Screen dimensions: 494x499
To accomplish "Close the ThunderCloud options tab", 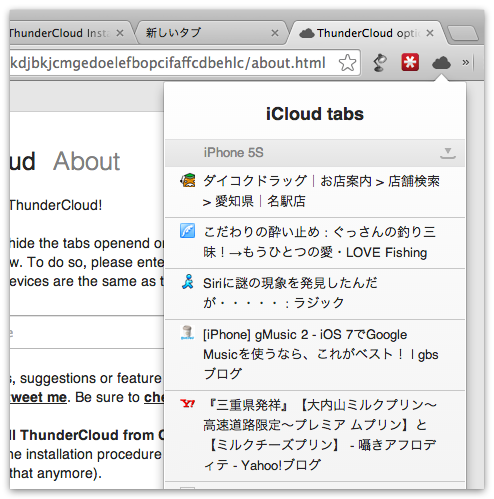I will pos(430,33).
